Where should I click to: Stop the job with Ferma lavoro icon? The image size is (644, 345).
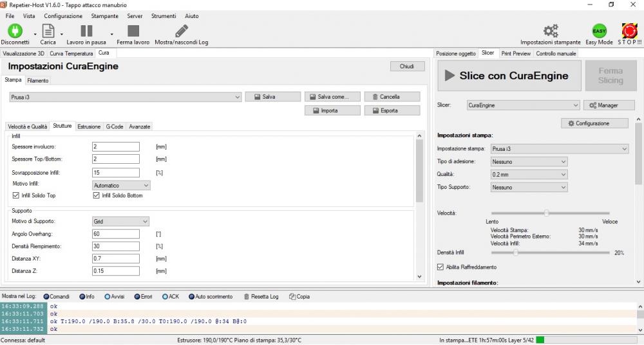click(133, 31)
